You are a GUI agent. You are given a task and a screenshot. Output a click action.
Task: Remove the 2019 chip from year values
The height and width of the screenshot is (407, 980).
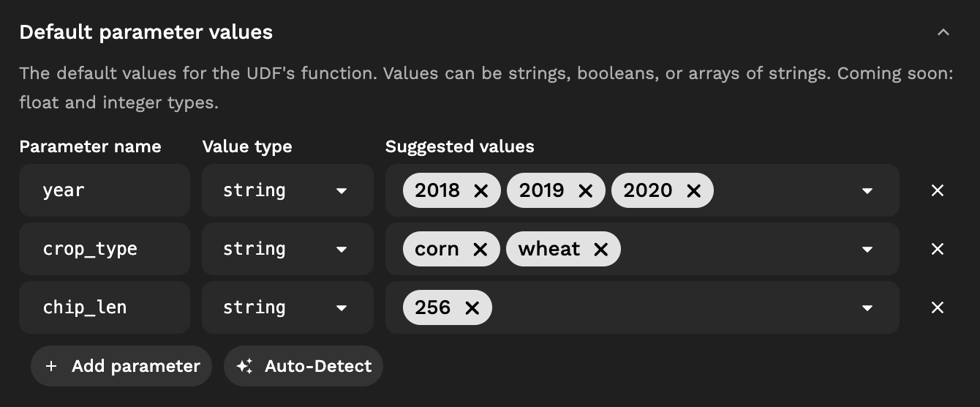pyautogui.click(x=585, y=191)
